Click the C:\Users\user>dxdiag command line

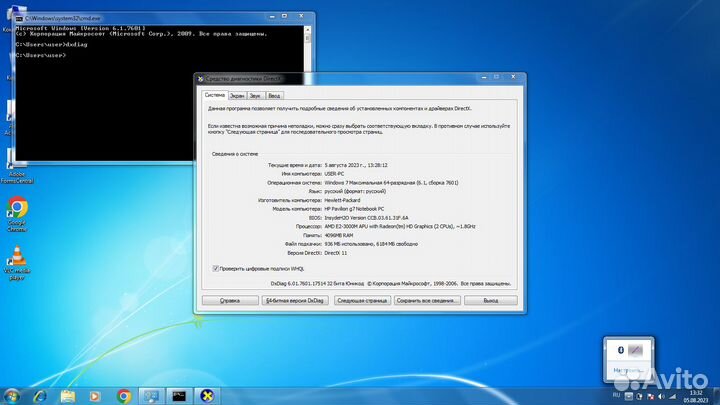[51, 45]
